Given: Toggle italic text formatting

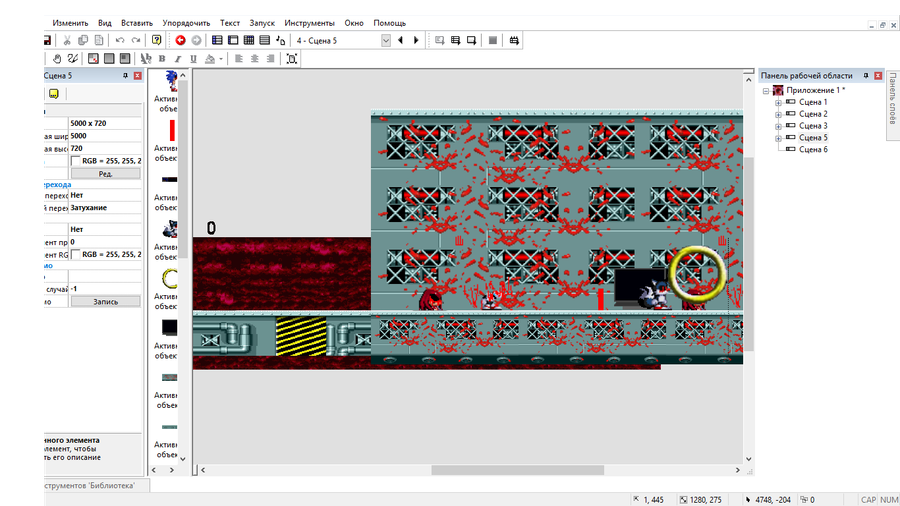Looking at the screenshot, I should pyautogui.click(x=177, y=59).
